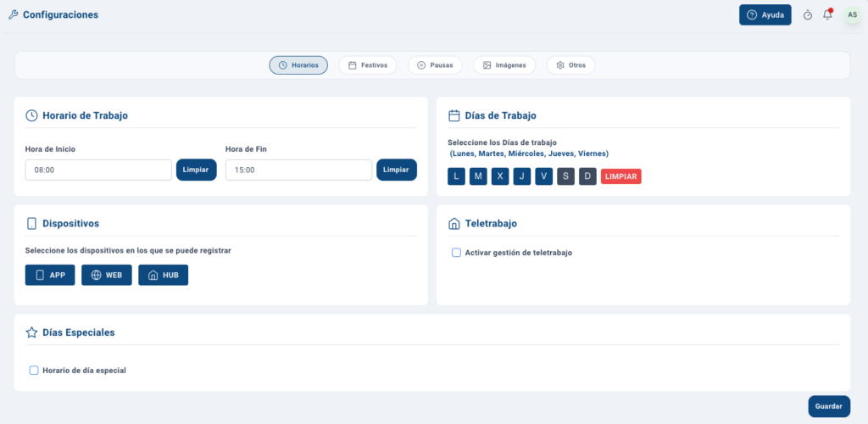Viewport: 868px width, 424px height.
Task: Check the Horario de día especial box
Action: [34, 371]
